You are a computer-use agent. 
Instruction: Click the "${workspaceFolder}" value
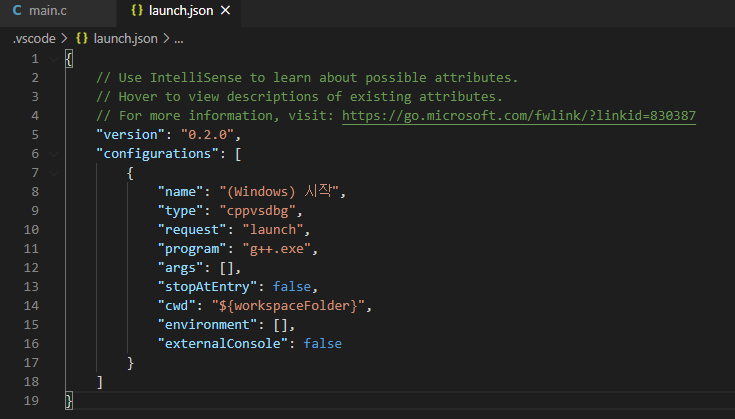(288, 306)
